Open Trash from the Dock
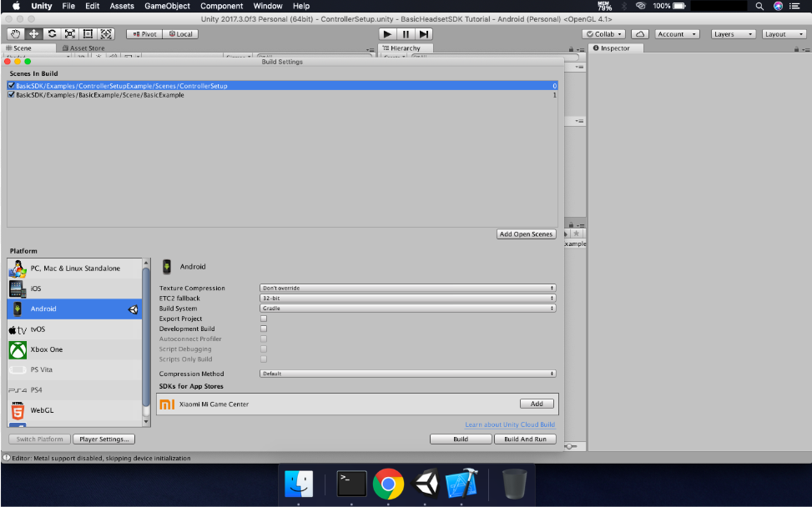Image resolution: width=812 pixels, height=507 pixels. pos(514,484)
